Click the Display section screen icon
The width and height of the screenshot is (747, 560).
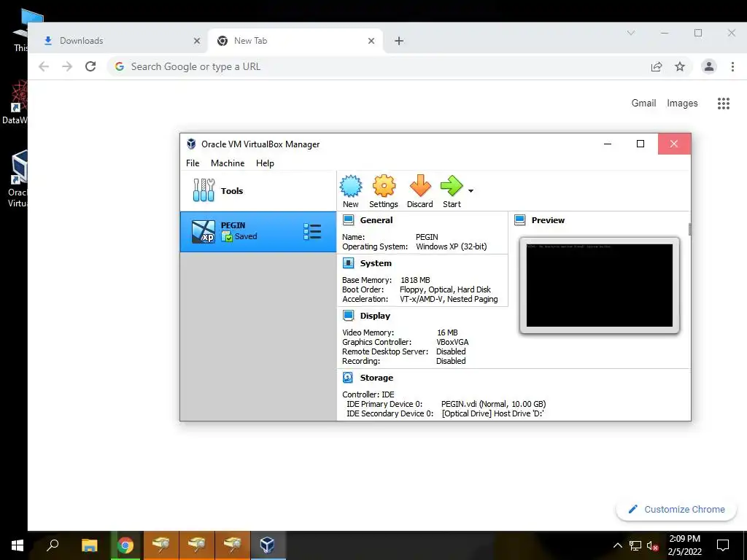point(348,316)
